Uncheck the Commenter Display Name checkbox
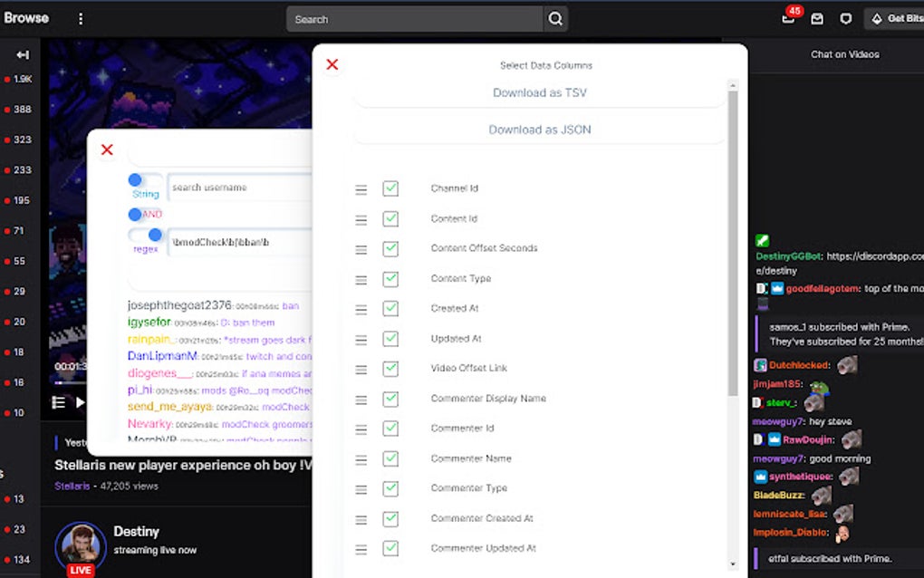The width and height of the screenshot is (924, 578). 390,398
